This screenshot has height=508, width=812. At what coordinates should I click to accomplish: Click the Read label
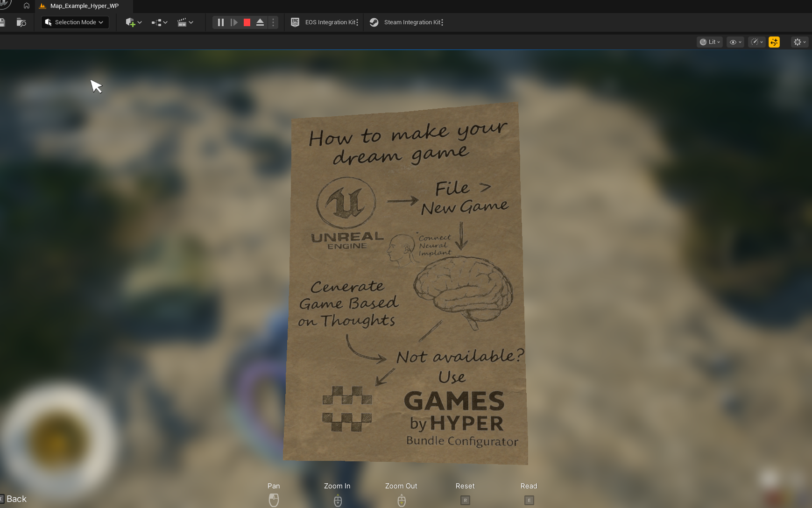529,486
